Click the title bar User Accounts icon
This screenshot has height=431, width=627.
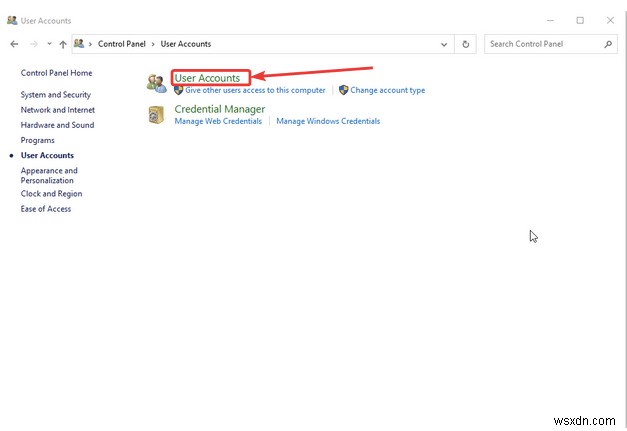point(12,20)
